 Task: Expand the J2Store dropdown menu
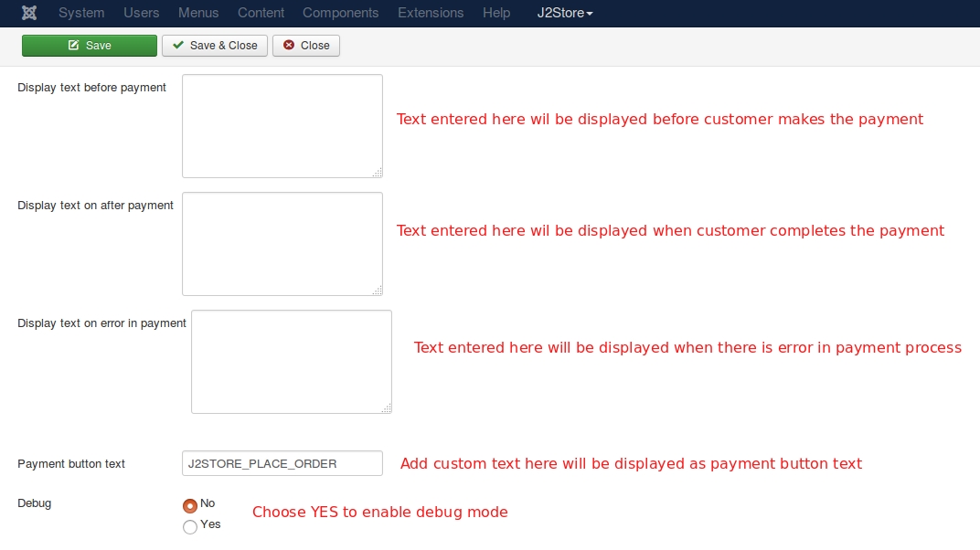[565, 13]
